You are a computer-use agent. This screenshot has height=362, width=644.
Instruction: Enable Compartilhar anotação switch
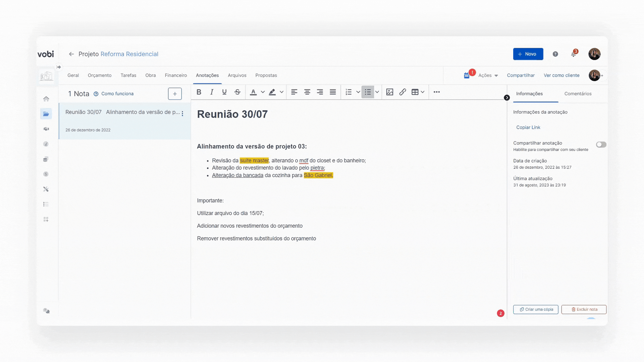tap(601, 144)
